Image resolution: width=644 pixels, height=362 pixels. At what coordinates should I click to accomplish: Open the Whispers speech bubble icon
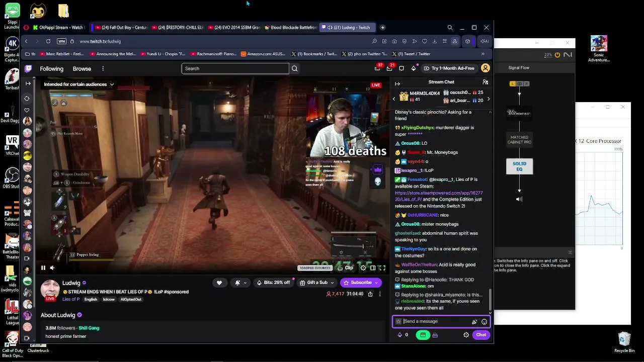401,68
